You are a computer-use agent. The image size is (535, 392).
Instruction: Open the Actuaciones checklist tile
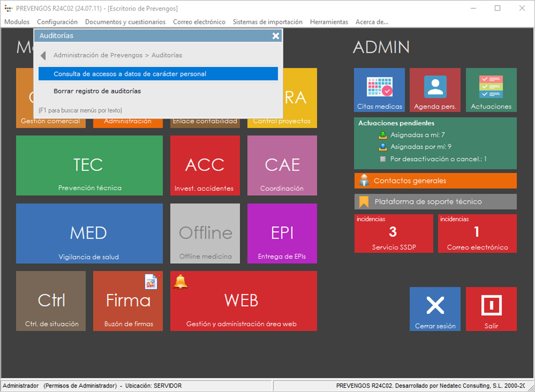coord(491,90)
